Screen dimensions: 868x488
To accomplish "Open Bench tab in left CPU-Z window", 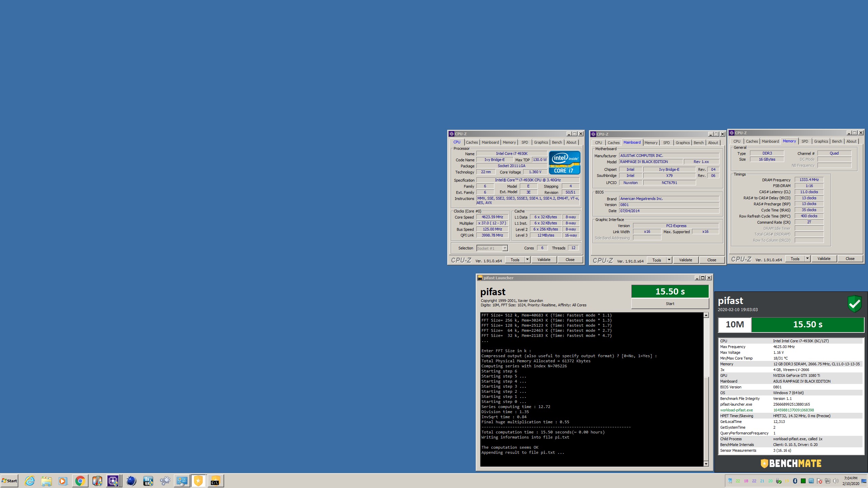I will 557,142.
